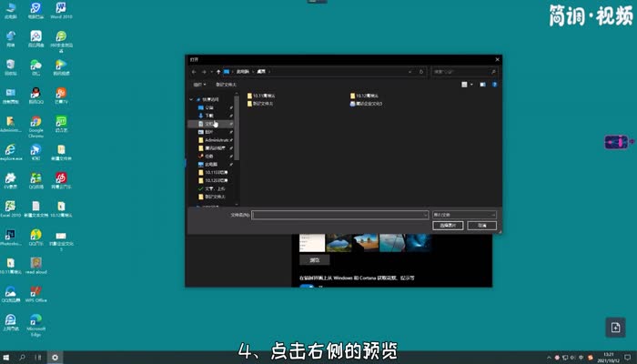Select 下载 (Downloads) in the navigation pane
This screenshot has width=637, height=364.
click(208, 116)
